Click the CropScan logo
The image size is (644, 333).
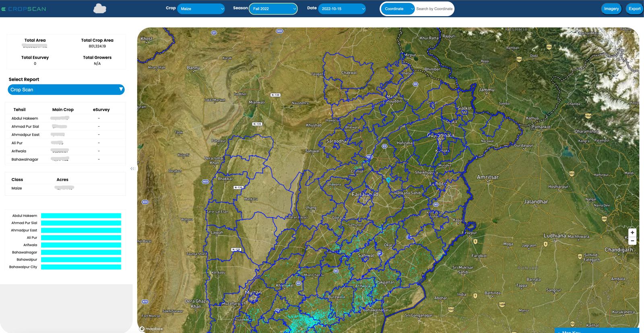click(x=24, y=9)
